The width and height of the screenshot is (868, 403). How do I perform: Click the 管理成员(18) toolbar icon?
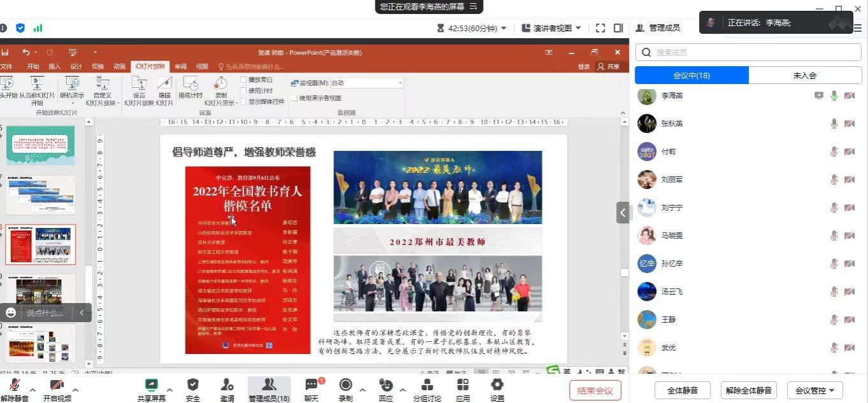pos(269,390)
